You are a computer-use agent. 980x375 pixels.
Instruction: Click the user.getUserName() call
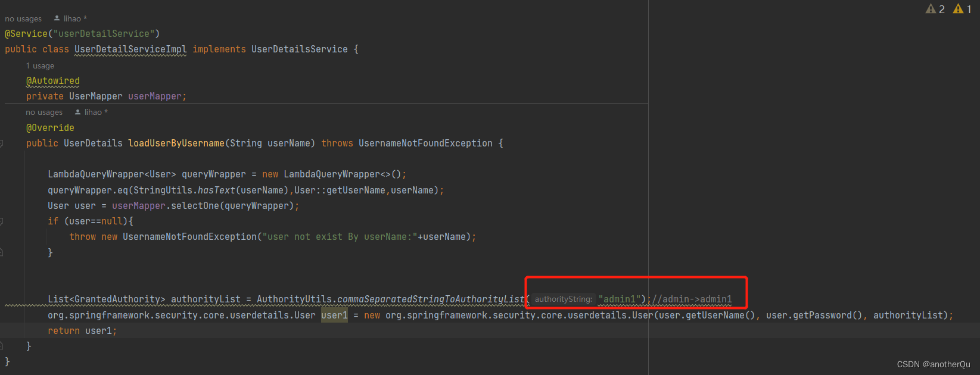tap(707, 315)
